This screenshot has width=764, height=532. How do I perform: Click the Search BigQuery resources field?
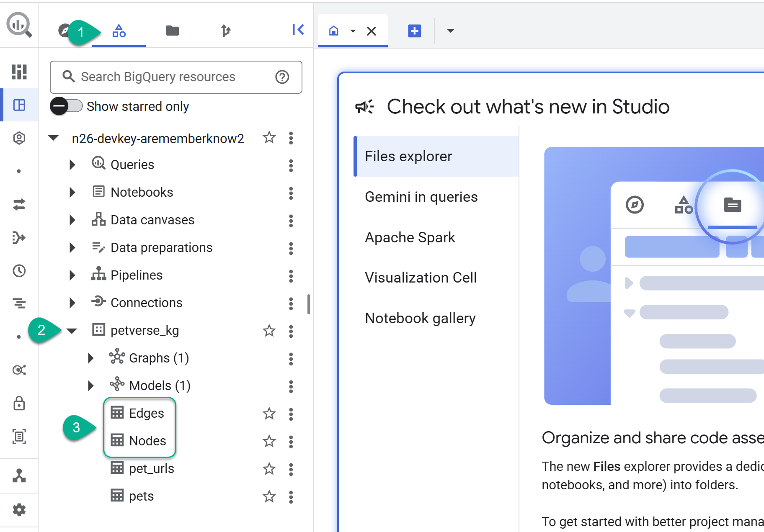coord(176,77)
